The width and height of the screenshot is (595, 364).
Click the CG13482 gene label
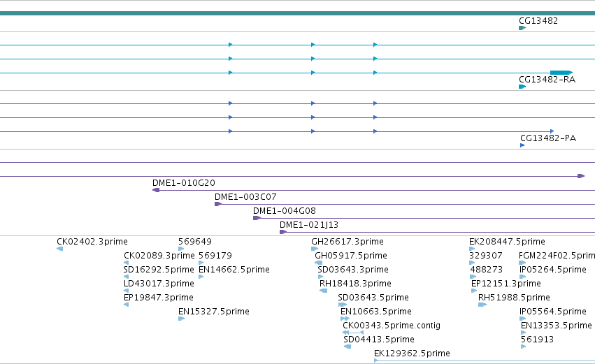tap(538, 21)
